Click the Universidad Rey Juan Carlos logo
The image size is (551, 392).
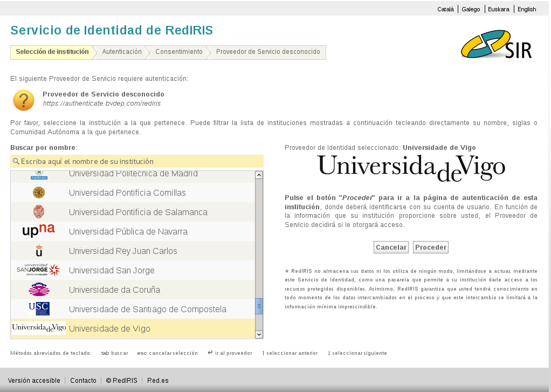point(39,251)
